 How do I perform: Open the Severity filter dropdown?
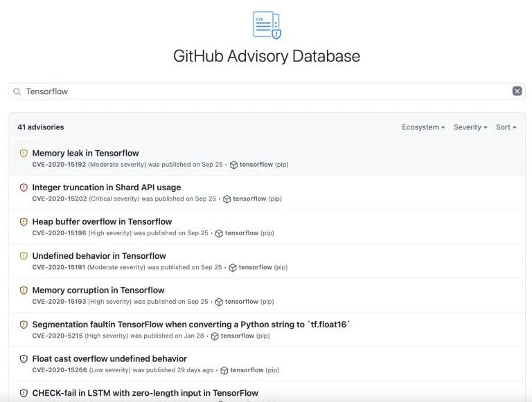coord(470,127)
